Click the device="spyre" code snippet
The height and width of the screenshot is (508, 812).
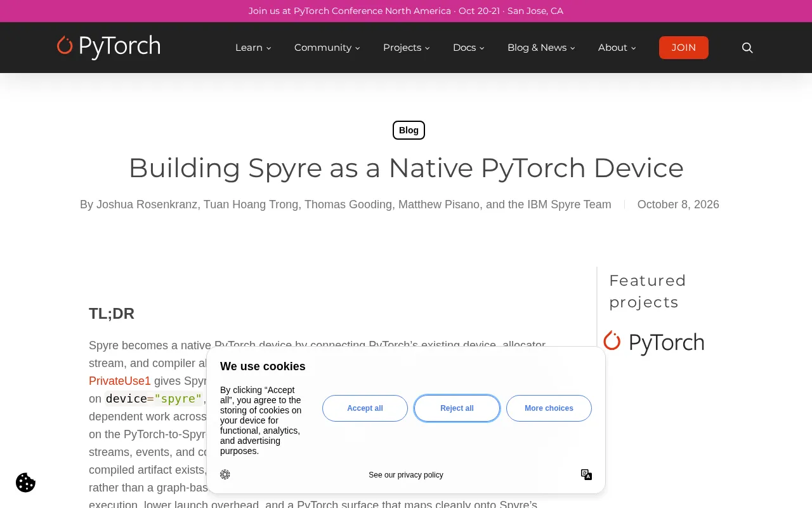(x=154, y=399)
